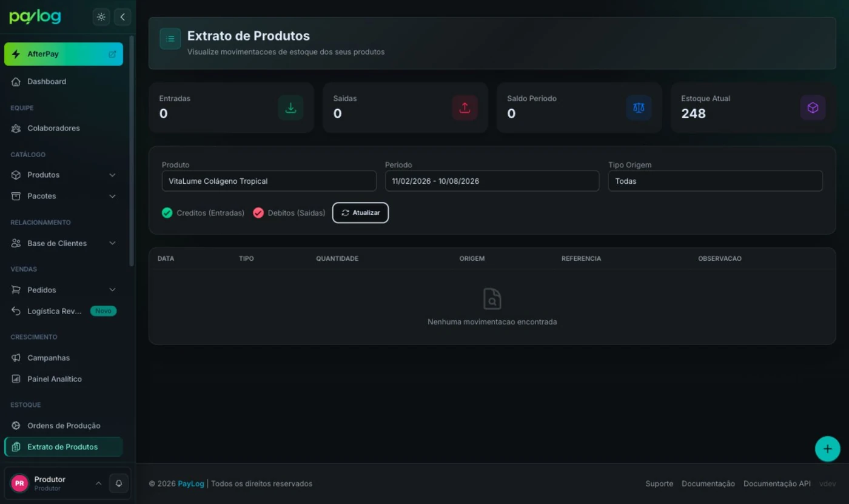Click the REFERENCIA column header
This screenshot has height=504, width=849.
click(581, 258)
